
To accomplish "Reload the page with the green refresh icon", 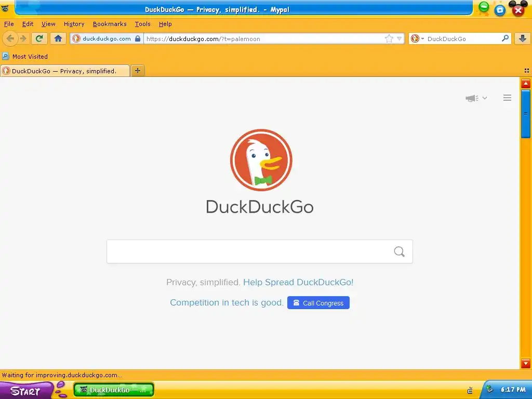I will pyautogui.click(x=39, y=38).
